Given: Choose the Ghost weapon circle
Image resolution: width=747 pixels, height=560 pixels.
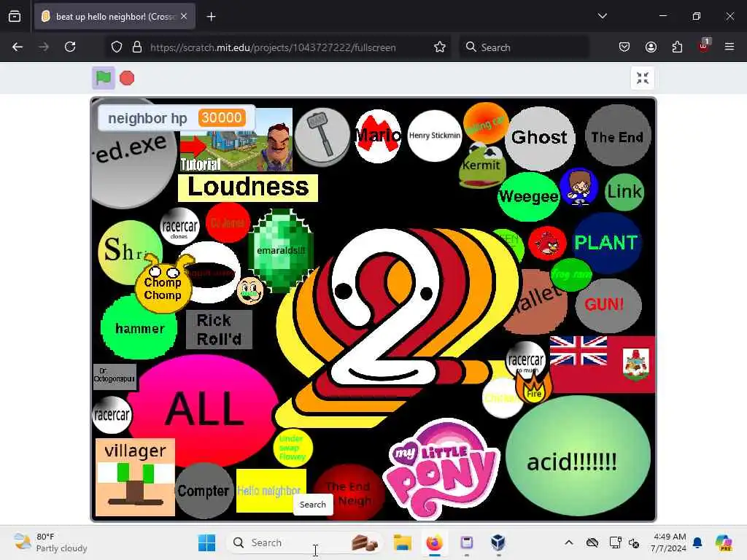Looking at the screenshot, I should [x=539, y=138].
